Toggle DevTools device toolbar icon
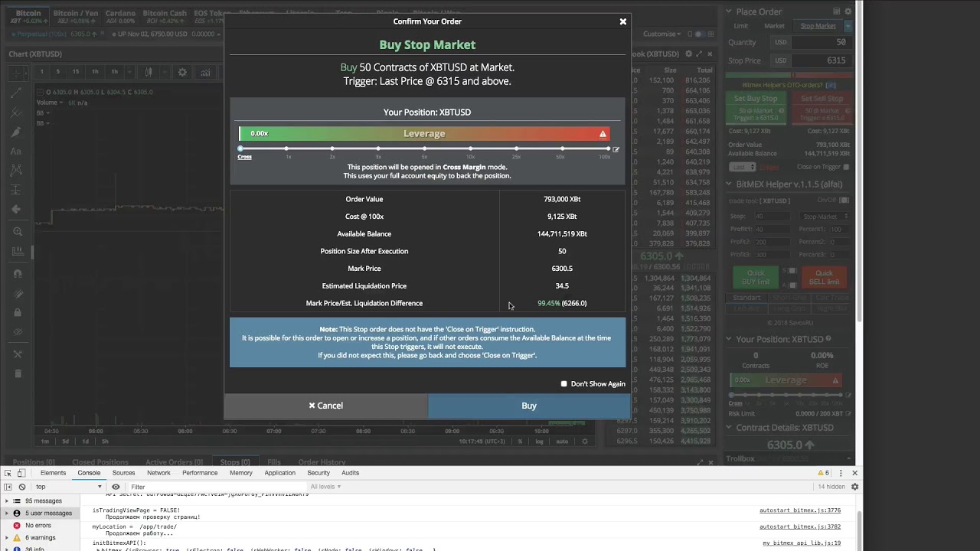Image resolution: width=980 pixels, height=551 pixels. [21, 473]
